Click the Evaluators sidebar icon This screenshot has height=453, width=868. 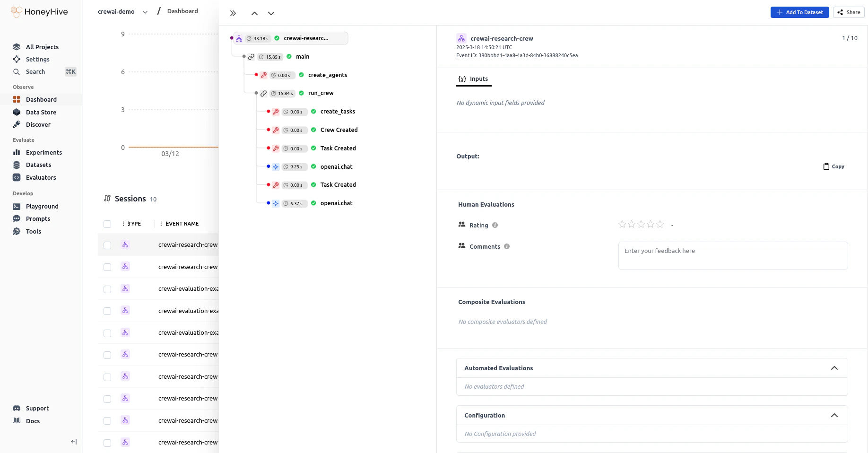click(17, 177)
